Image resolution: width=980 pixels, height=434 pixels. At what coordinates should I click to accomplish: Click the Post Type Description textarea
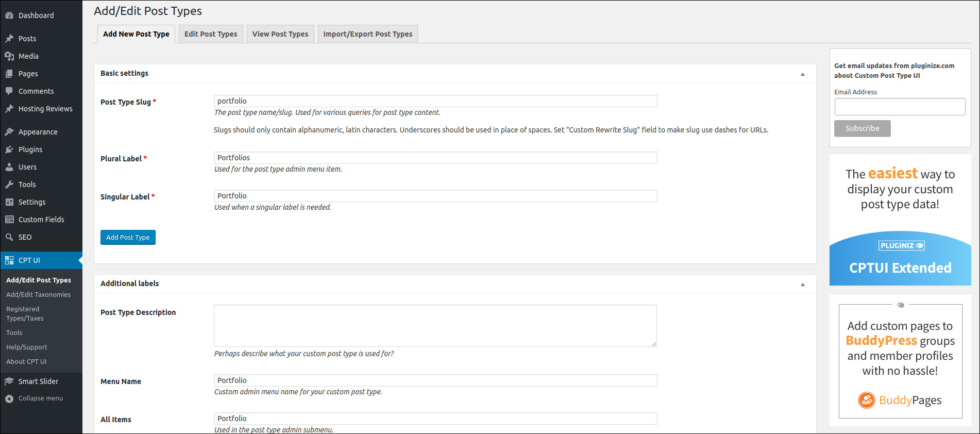(x=435, y=326)
